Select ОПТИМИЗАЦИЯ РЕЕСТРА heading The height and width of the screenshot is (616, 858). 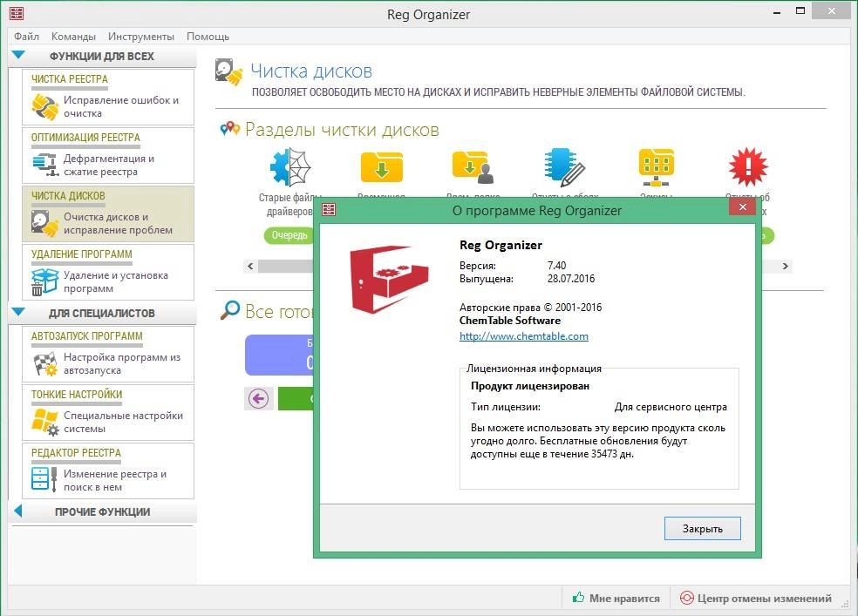pos(85,137)
